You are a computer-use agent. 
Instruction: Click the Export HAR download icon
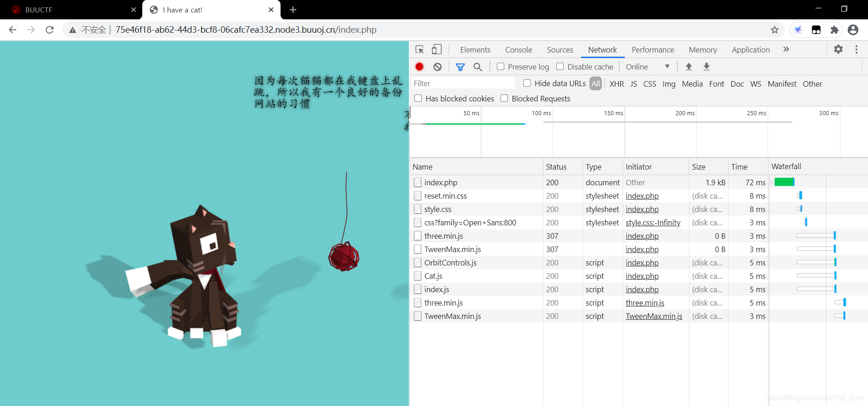pyautogui.click(x=706, y=67)
